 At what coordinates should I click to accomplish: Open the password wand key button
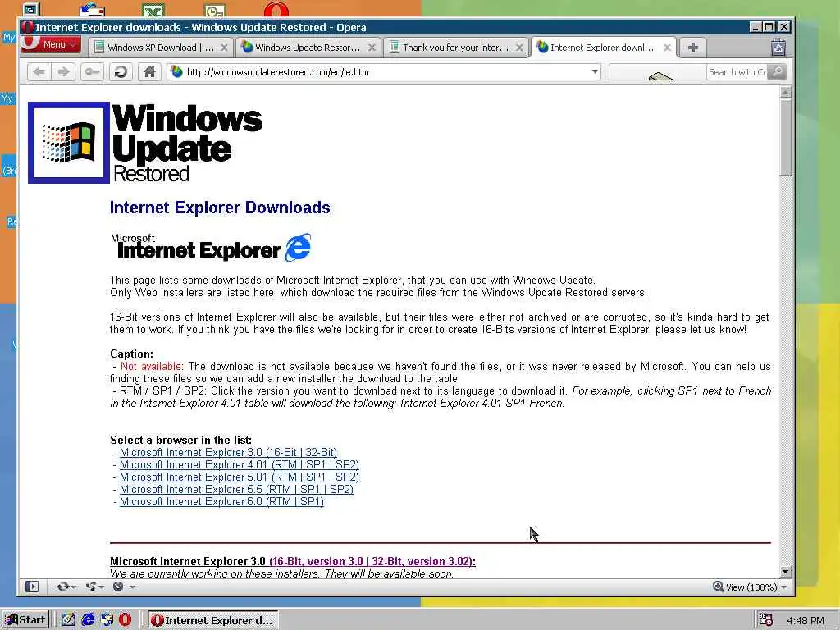click(92, 72)
